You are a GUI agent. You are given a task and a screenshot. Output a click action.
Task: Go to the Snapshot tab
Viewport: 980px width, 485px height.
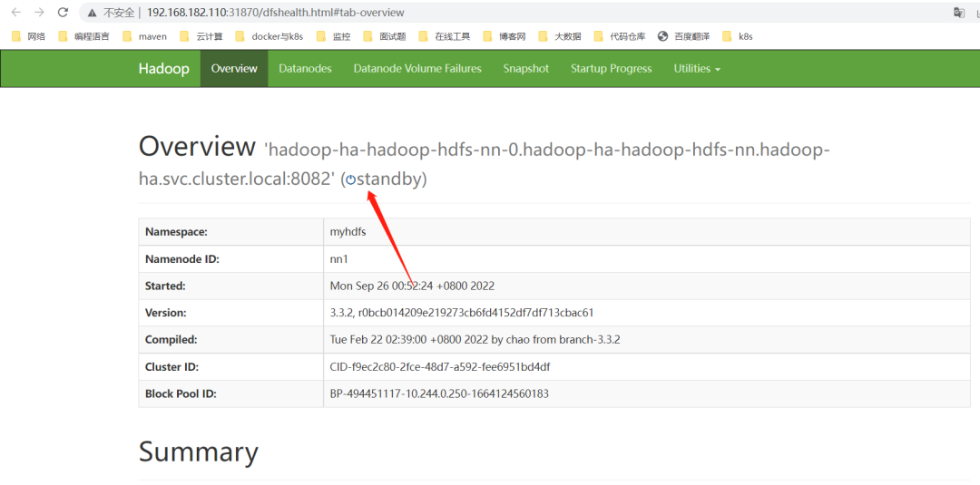(x=526, y=69)
